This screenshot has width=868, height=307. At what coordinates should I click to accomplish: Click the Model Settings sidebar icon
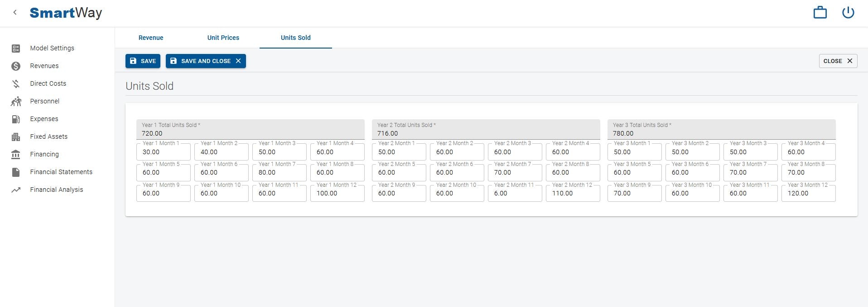(x=16, y=48)
